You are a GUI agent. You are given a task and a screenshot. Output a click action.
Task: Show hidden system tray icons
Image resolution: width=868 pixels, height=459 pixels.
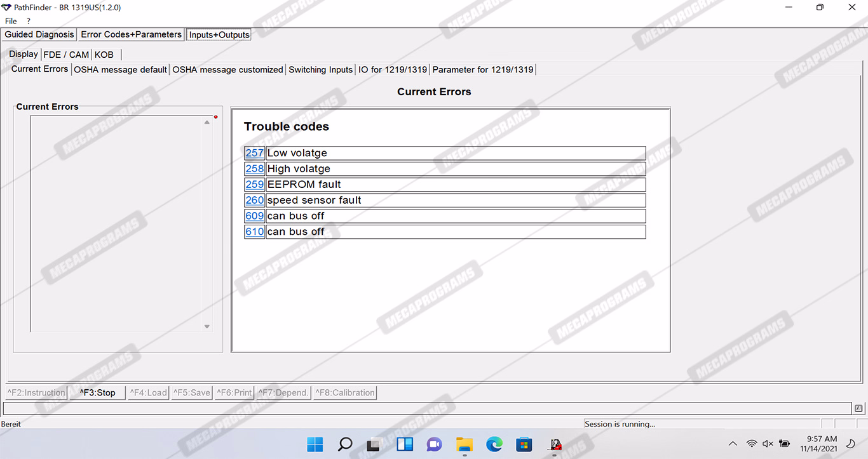click(733, 444)
